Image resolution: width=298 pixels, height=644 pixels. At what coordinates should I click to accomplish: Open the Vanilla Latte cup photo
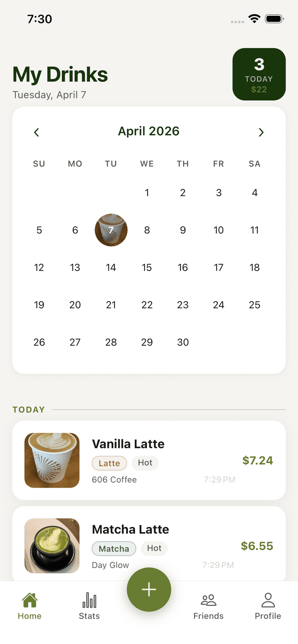[52, 460]
